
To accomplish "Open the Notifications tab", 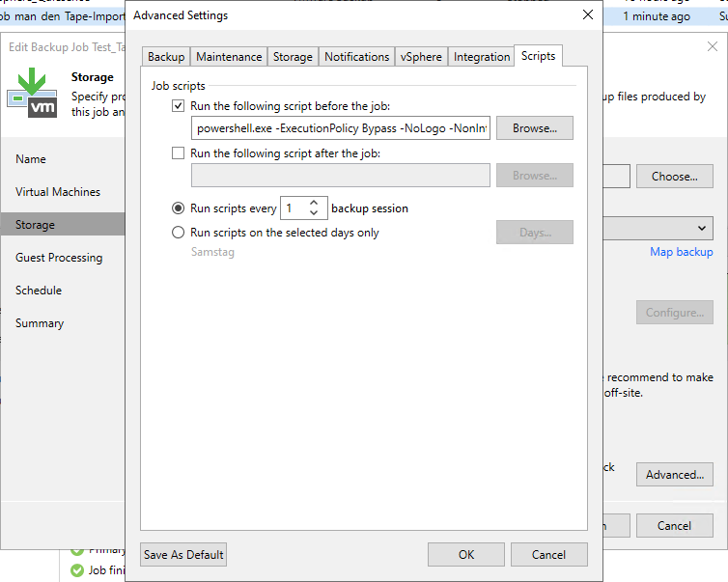I will point(356,57).
